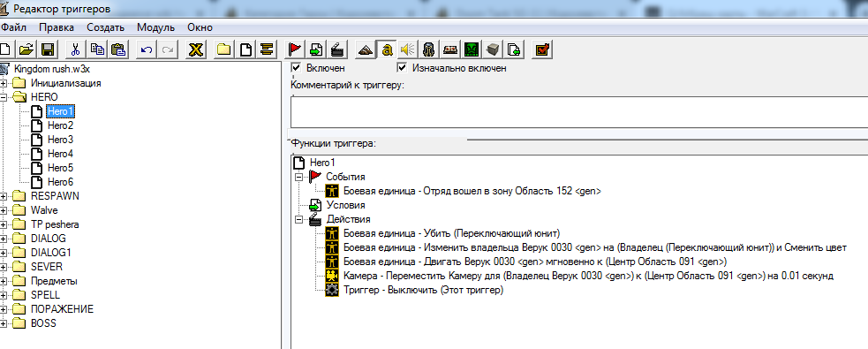
Task: Select the Hero3 trigger
Action: tap(60, 140)
